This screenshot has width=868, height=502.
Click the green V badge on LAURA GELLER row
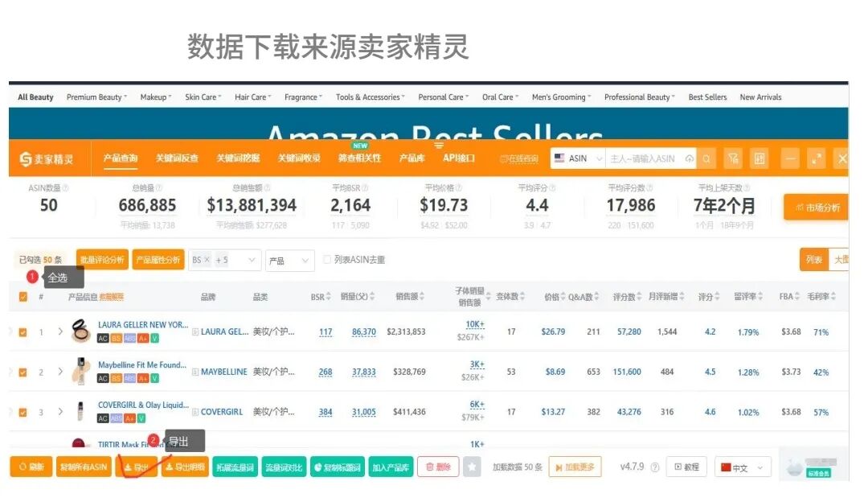pyautogui.click(x=155, y=338)
